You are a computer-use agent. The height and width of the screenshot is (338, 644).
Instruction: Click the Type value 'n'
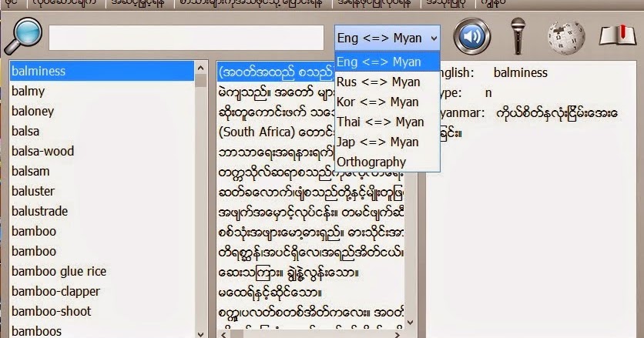coord(488,93)
